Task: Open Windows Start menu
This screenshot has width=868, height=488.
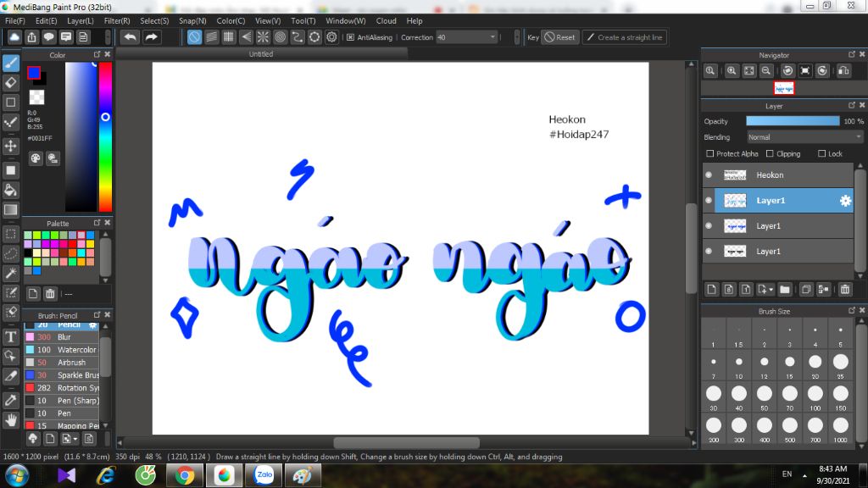Action: tap(17, 475)
